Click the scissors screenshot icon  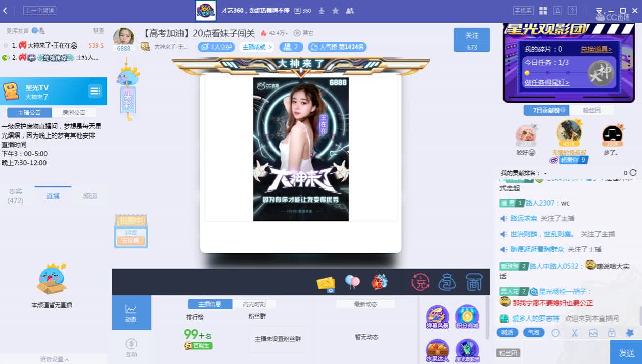coord(574,333)
